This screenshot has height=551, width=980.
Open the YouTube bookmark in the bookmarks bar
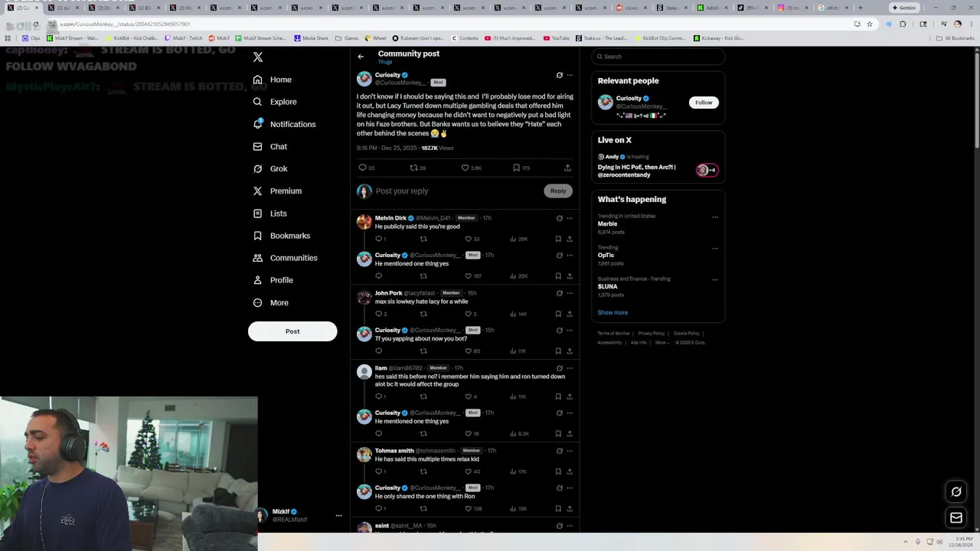(x=557, y=37)
